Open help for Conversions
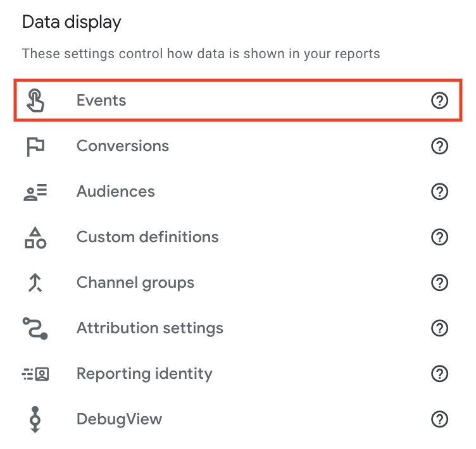The width and height of the screenshot is (476, 449). tap(439, 146)
